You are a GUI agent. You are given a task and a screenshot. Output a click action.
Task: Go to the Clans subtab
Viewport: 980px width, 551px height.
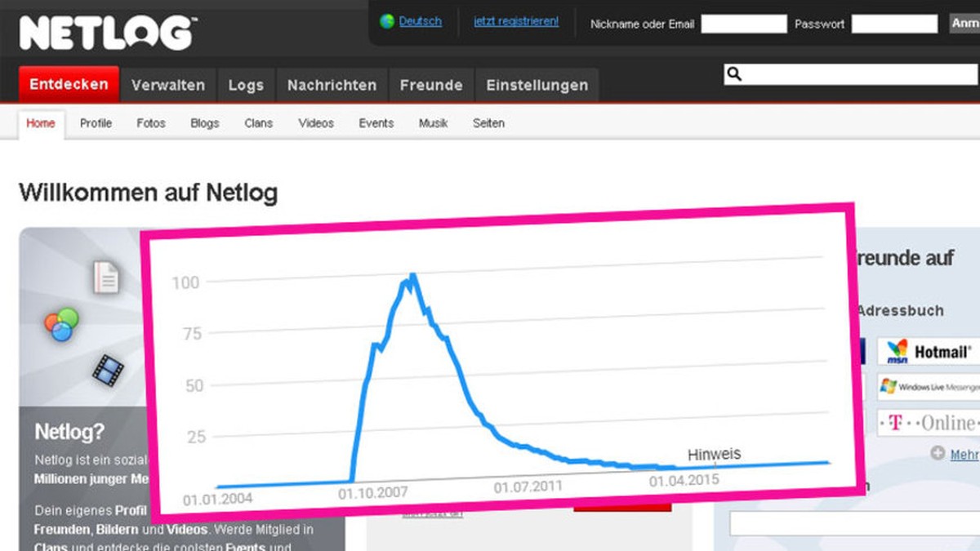[259, 123]
